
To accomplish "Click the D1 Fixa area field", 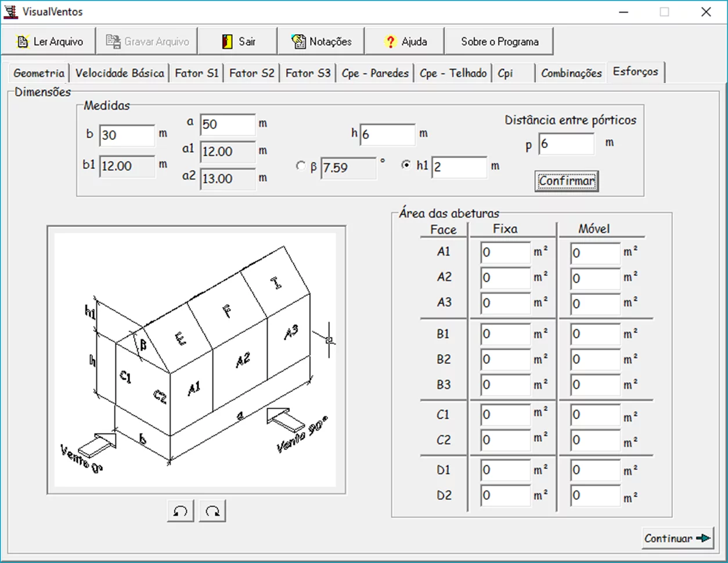I will pos(506,470).
